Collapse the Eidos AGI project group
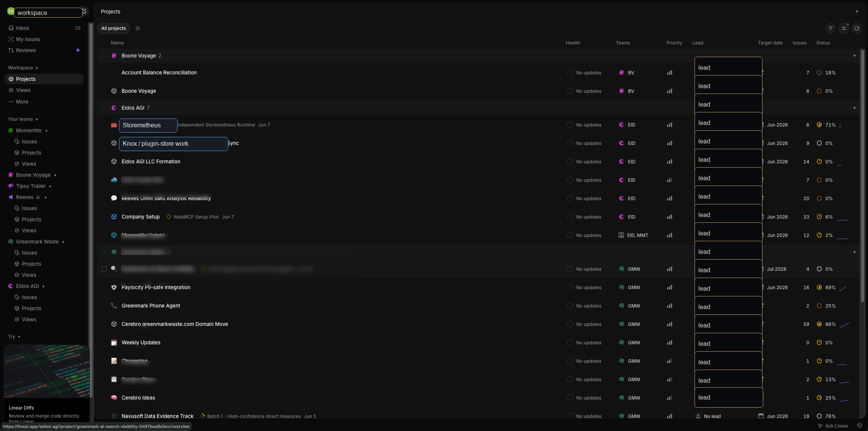 (104, 108)
